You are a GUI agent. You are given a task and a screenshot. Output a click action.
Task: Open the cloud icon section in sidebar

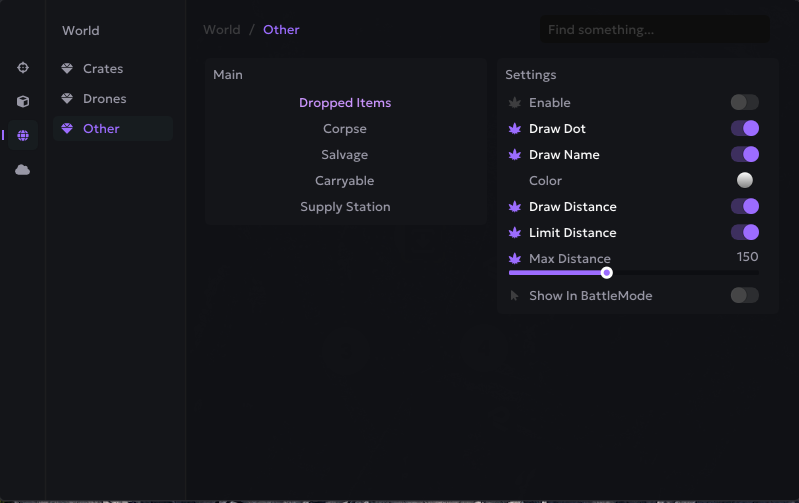pyautogui.click(x=23, y=170)
